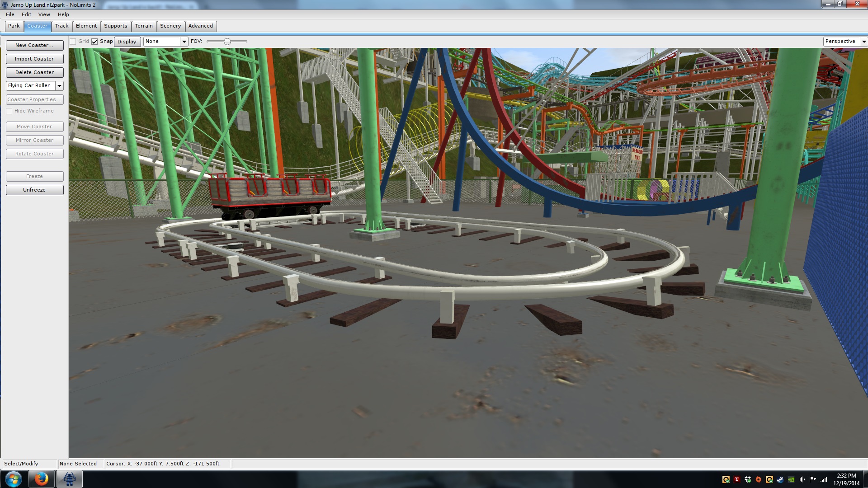Expand the Flying Car Roller coaster dropdown
Image resolution: width=868 pixels, height=488 pixels.
pos(59,86)
